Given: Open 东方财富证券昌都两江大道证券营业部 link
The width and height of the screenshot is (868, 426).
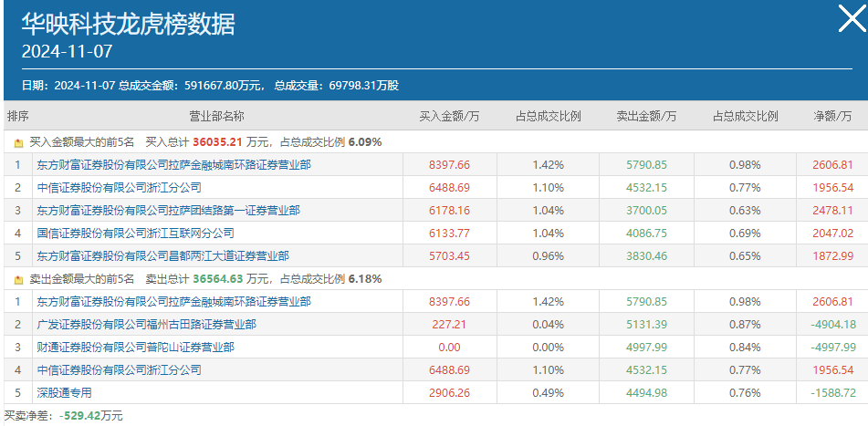Looking at the screenshot, I should click(162, 255).
